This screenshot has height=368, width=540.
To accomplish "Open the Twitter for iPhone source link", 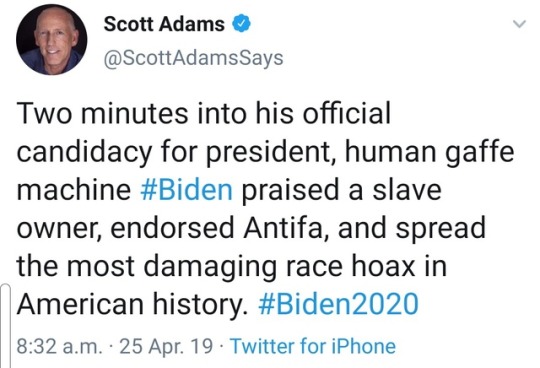I will [x=313, y=346].
